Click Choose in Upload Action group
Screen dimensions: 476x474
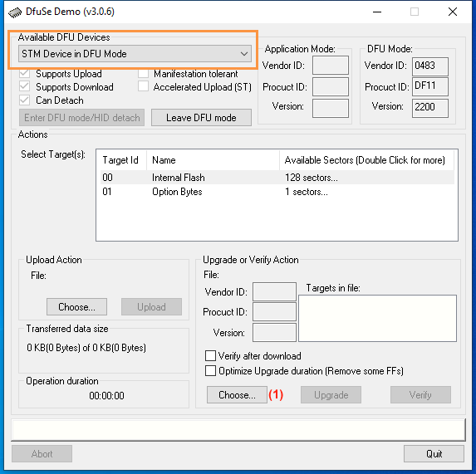76,306
